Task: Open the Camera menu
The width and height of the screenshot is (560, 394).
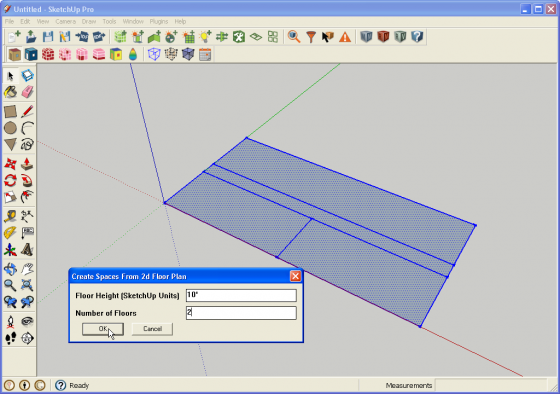Action: coord(65,21)
